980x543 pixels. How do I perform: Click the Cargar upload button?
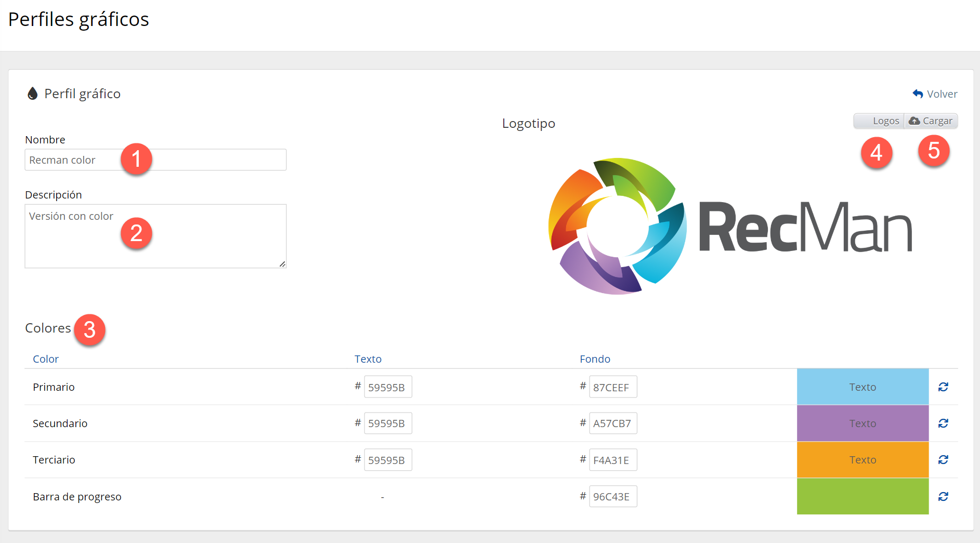pos(931,121)
